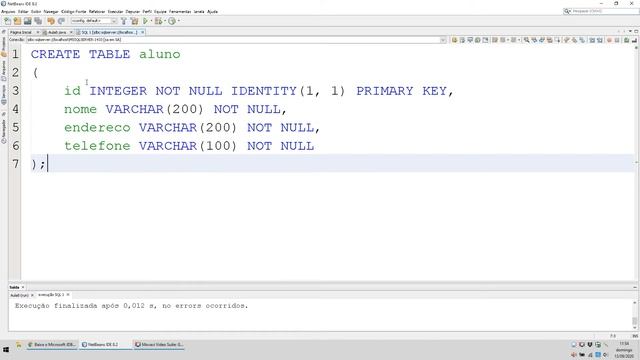This screenshot has width=640, height=360.
Task: Close the execução SQL 1 output tab
Action: (x=68, y=295)
